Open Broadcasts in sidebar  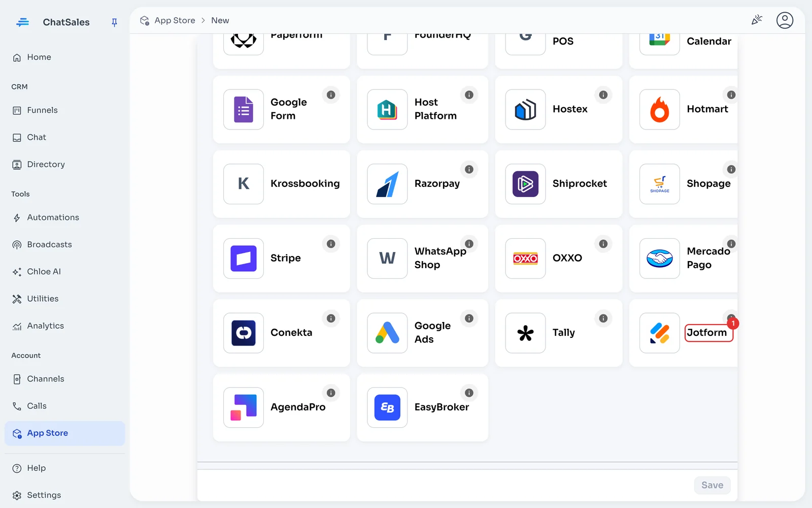pos(64,244)
